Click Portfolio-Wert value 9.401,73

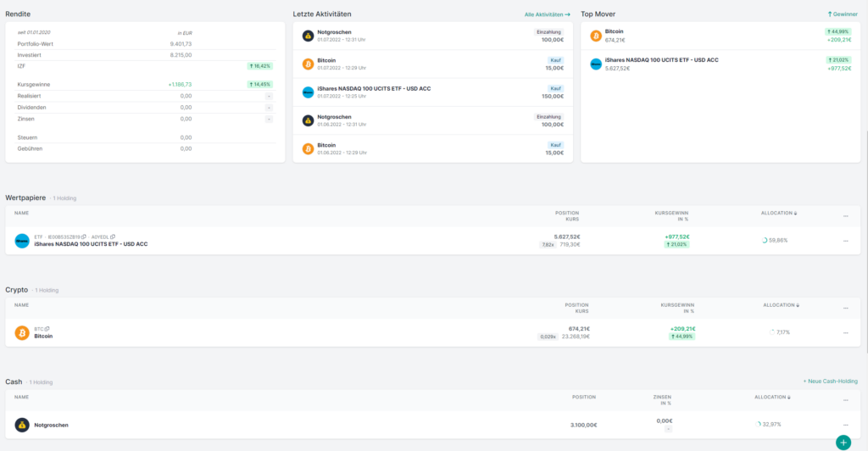click(181, 44)
